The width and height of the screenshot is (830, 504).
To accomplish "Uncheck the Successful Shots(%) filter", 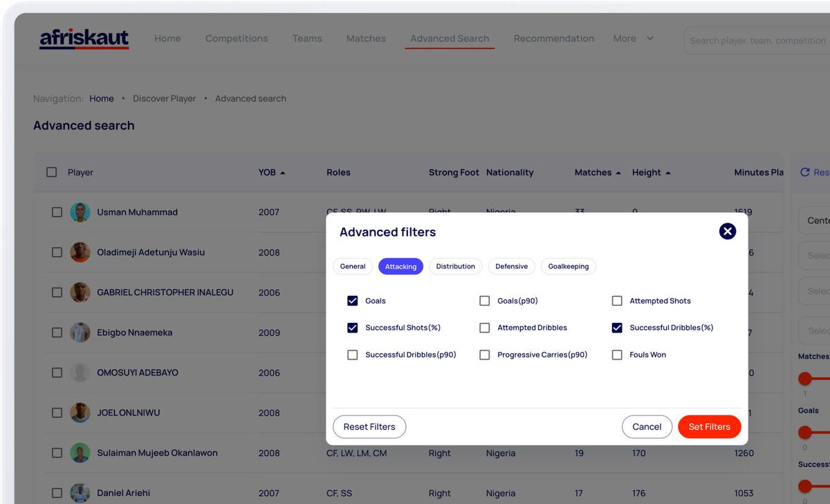I will coord(352,327).
